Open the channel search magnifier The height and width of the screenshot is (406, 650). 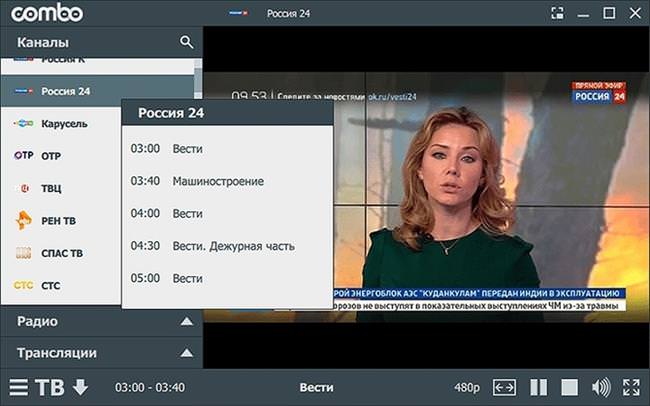[187, 42]
